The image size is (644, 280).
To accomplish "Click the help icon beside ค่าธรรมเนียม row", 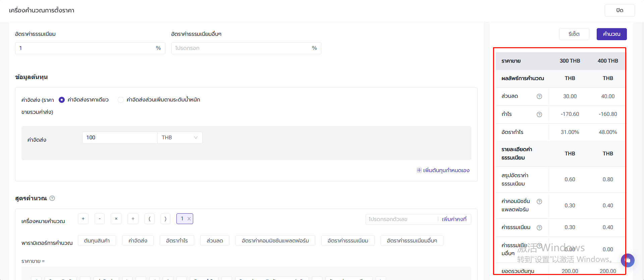I will click(539, 228).
